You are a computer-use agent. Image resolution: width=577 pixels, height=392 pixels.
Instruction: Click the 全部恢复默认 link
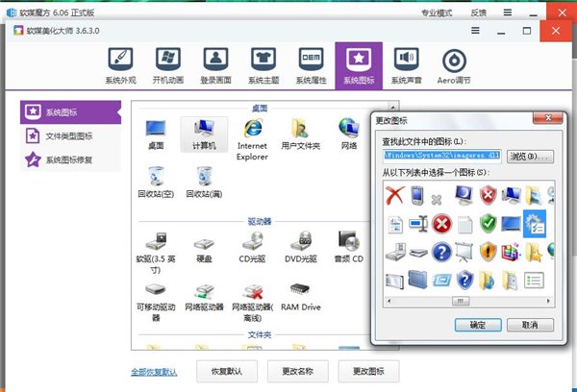pyautogui.click(x=154, y=372)
